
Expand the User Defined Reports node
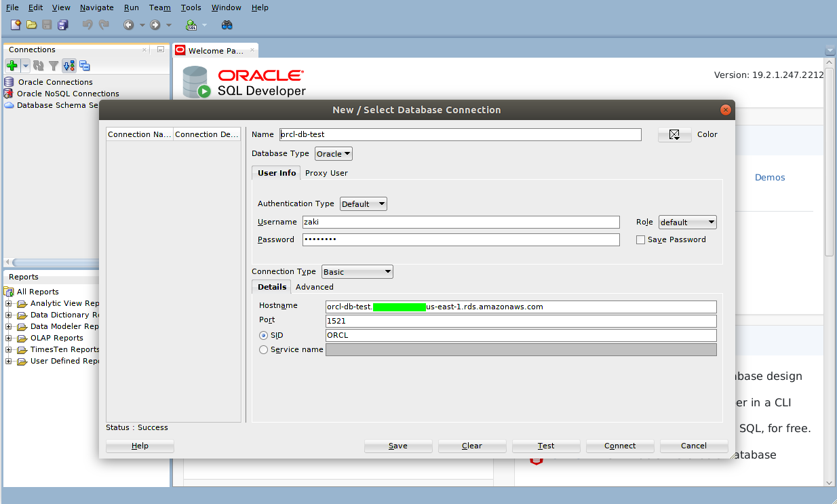(x=9, y=361)
